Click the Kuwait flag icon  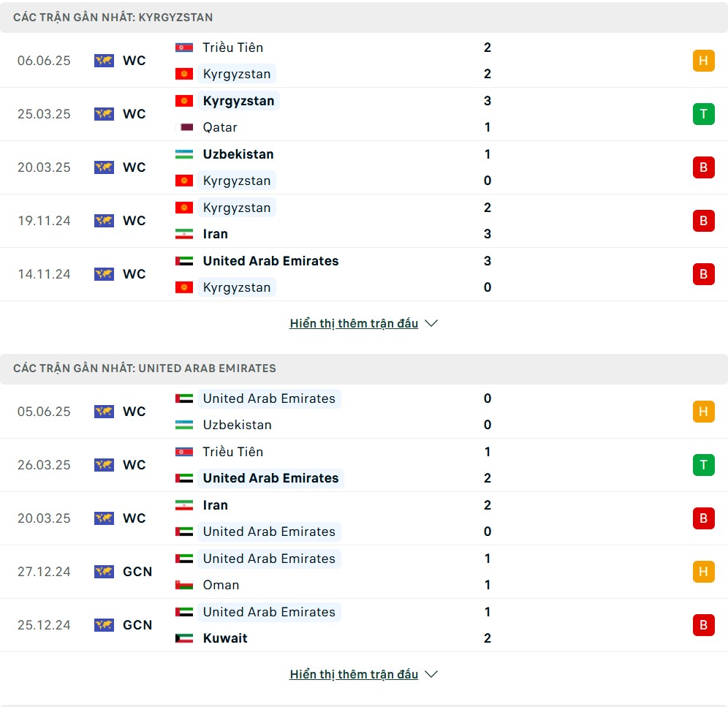184,638
